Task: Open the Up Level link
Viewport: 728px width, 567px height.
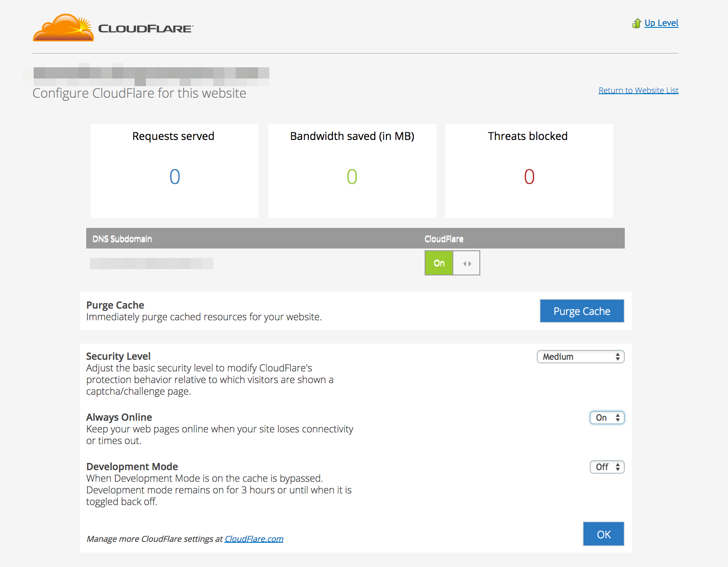Action: [661, 23]
